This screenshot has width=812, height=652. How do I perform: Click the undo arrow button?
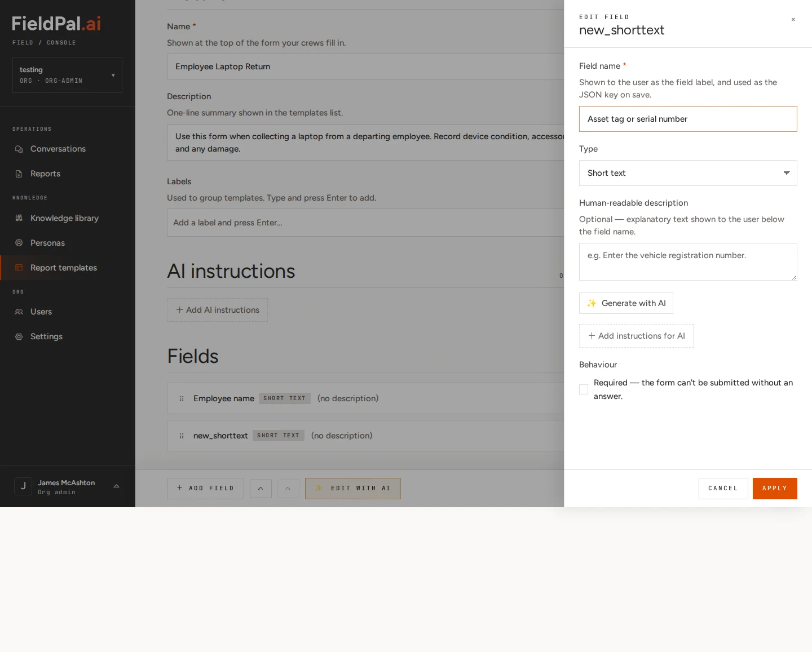(261, 489)
